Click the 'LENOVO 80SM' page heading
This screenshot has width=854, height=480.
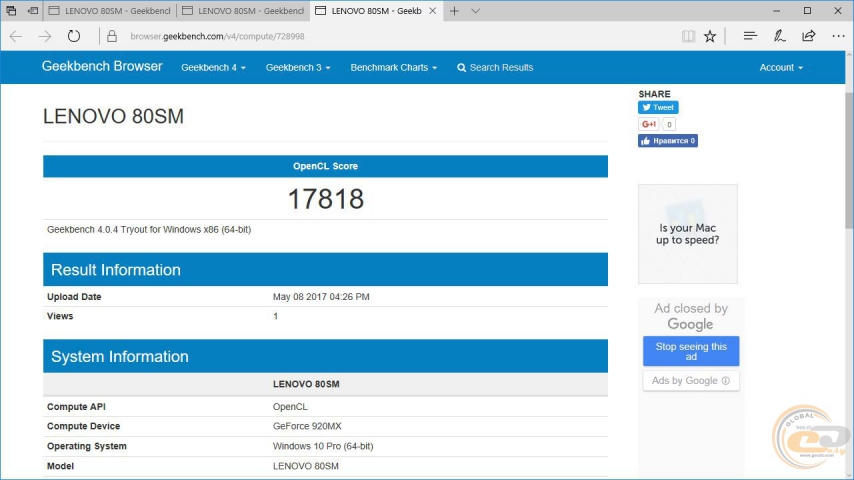[113, 117]
